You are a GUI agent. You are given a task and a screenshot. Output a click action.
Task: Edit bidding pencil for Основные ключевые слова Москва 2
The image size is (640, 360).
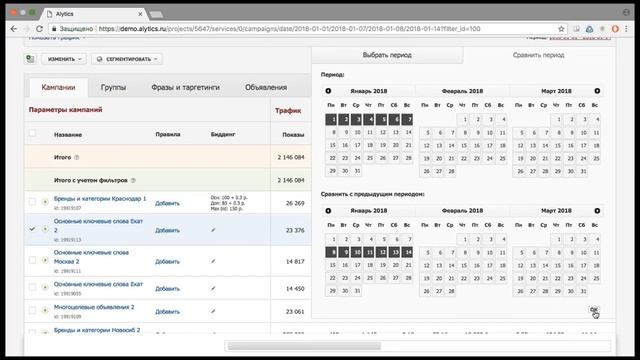coord(213,261)
